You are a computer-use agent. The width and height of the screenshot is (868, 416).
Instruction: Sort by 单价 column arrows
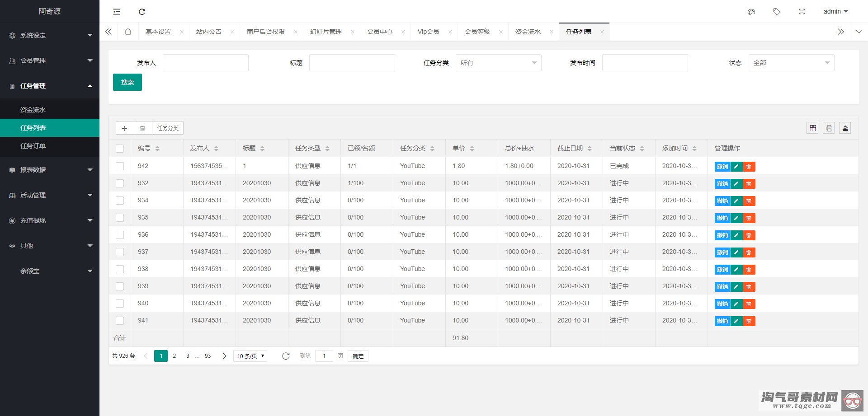pyautogui.click(x=472, y=149)
